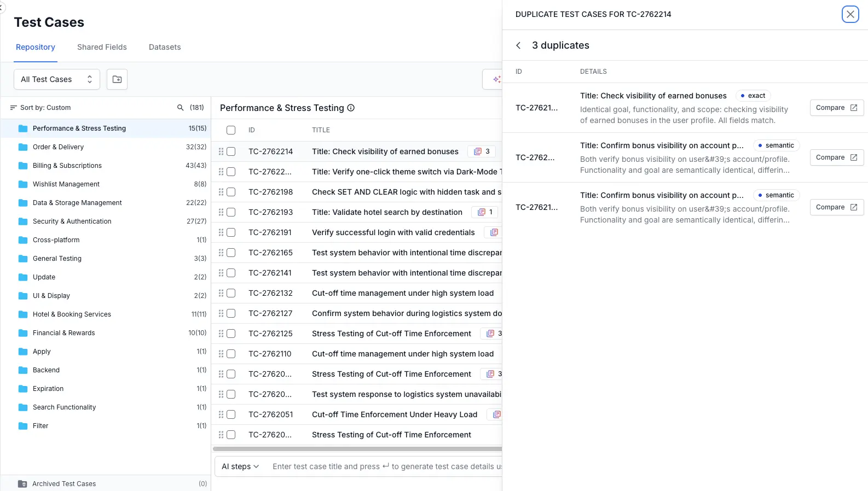
Task: Open the Billing & Subscriptions folder
Action: 67,166
